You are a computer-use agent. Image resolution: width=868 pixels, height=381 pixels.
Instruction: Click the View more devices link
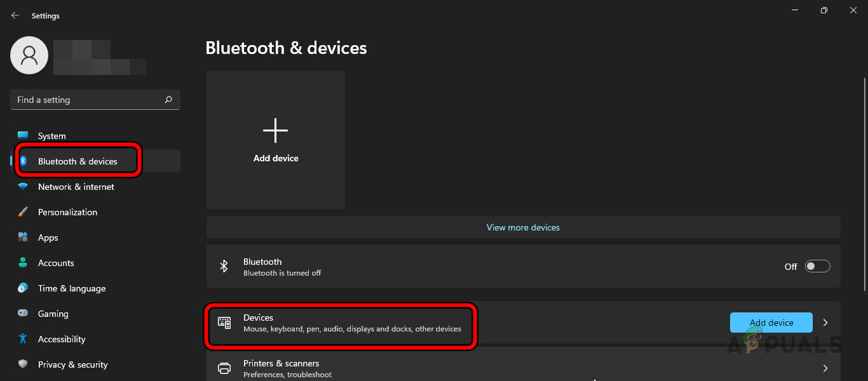[x=523, y=227]
